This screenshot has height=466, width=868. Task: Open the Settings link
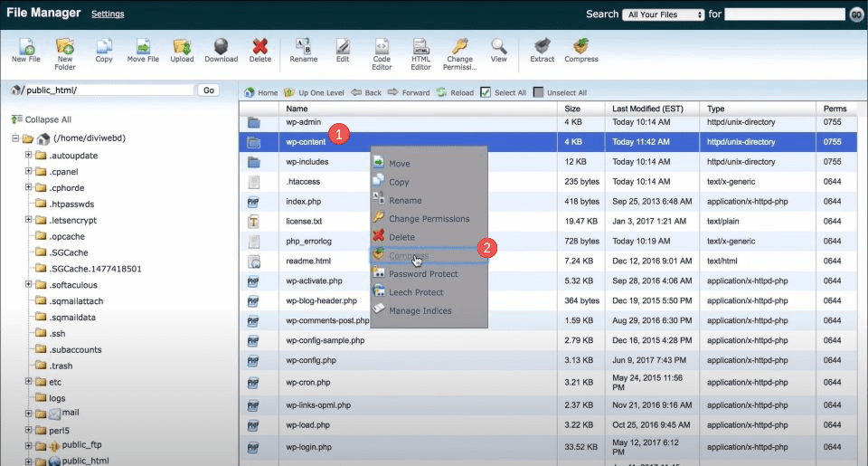click(108, 14)
